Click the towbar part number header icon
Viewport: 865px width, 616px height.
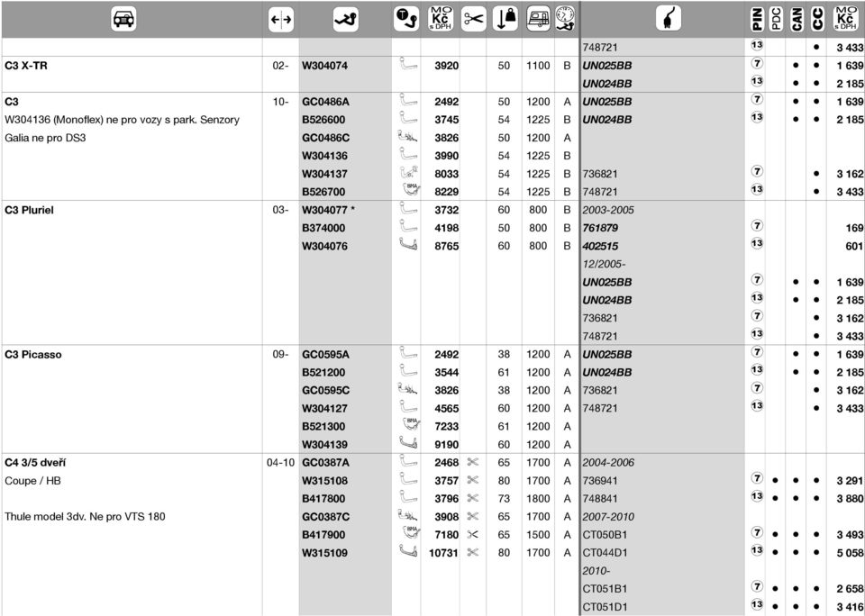[x=346, y=19]
